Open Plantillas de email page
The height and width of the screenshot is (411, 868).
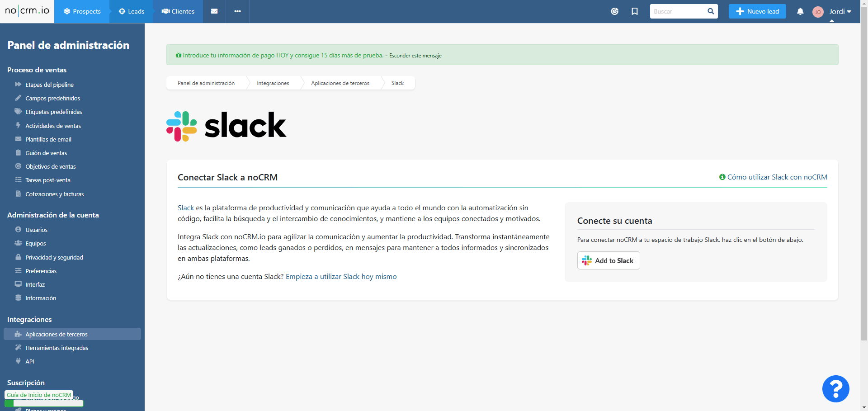click(48, 139)
